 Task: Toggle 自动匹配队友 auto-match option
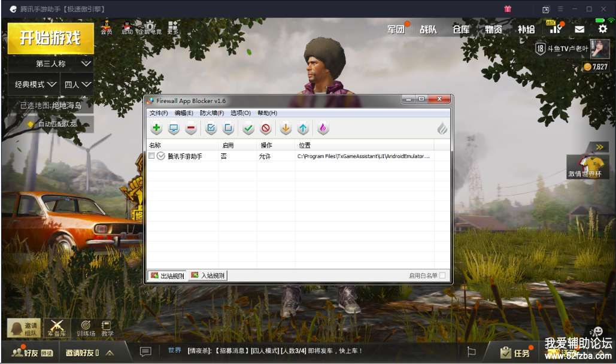click(x=51, y=124)
